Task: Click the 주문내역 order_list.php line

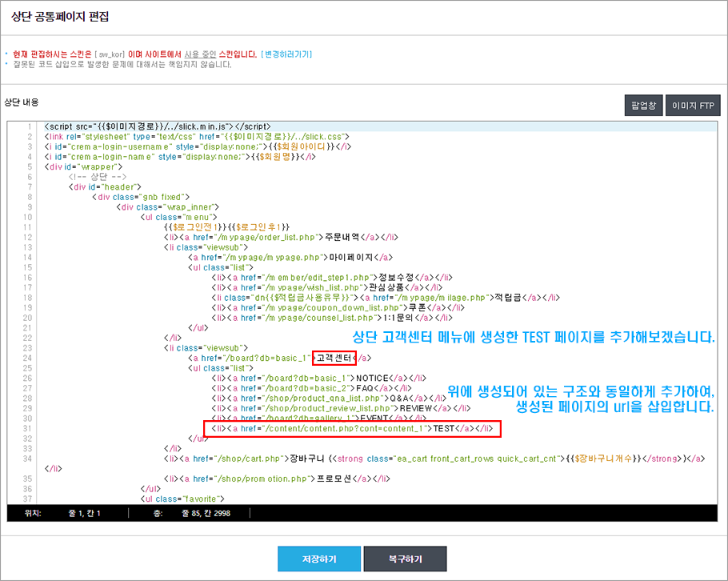Action: click(281, 238)
